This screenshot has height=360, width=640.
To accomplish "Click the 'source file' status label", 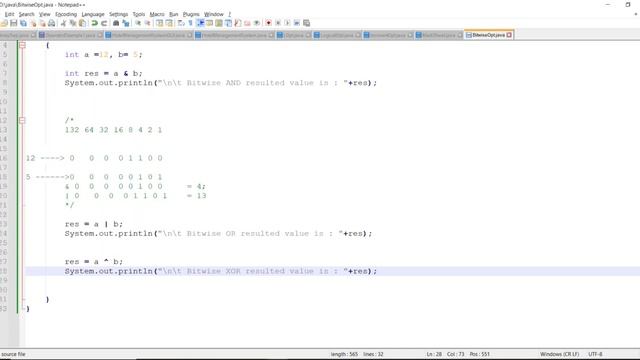I will [13, 354].
